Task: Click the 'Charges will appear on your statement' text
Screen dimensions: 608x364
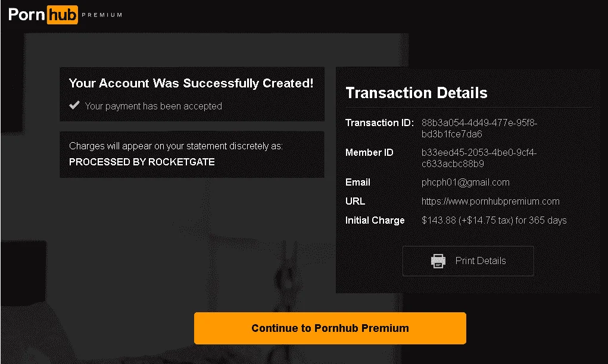Action: click(176, 146)
